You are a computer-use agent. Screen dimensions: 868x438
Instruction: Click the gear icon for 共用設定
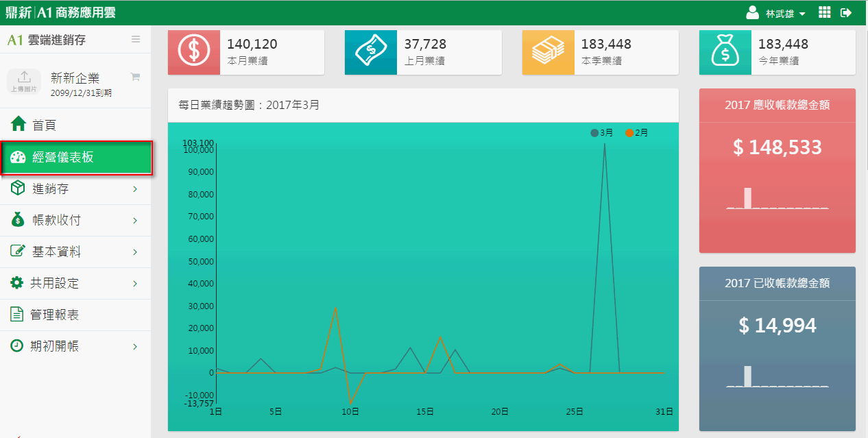(17, 282)
